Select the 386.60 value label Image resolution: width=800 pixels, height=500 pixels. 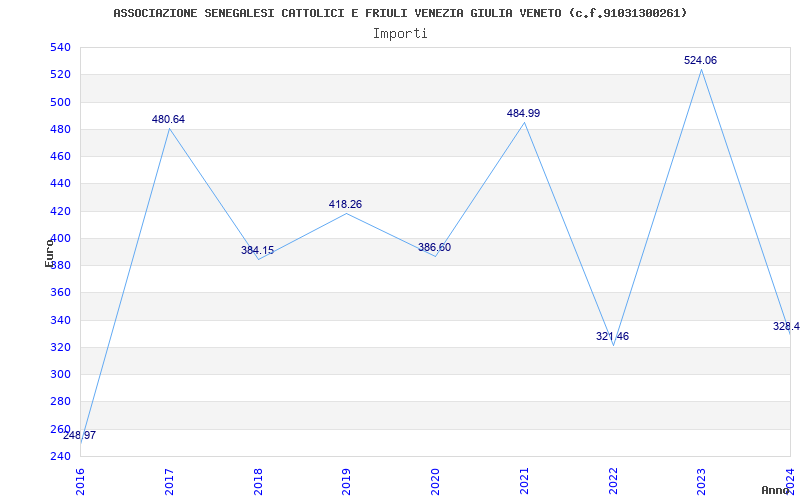434,247
